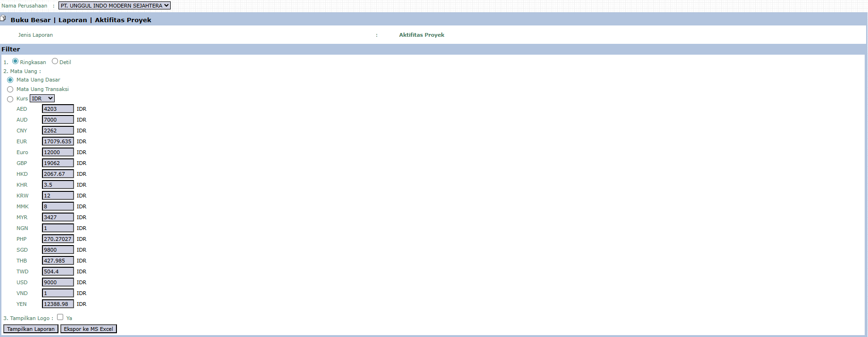Click the PHP rate input field
The height and width of the screenshot is (337, 868).
pyautogui.click(x=58, y=239)
